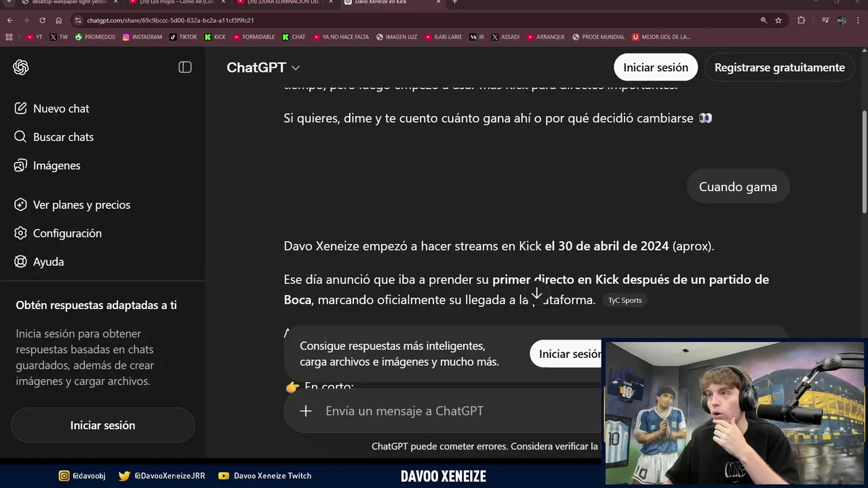Close the Los Piojos tab
Viewport: 868px width, 488px height.
(x=223, y=2)
